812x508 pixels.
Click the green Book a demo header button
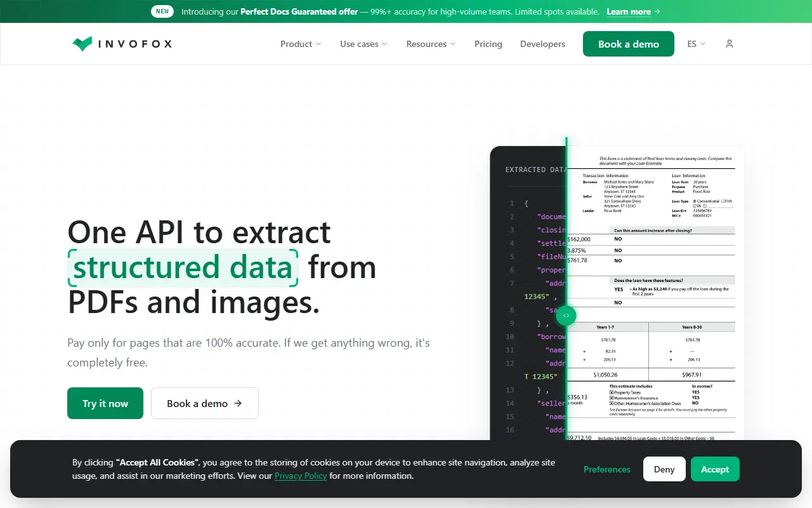629,44
